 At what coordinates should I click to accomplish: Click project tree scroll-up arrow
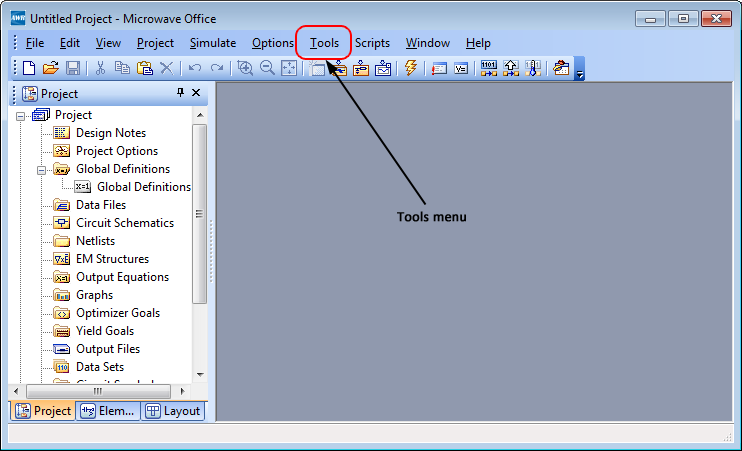(x=200, y=115)
